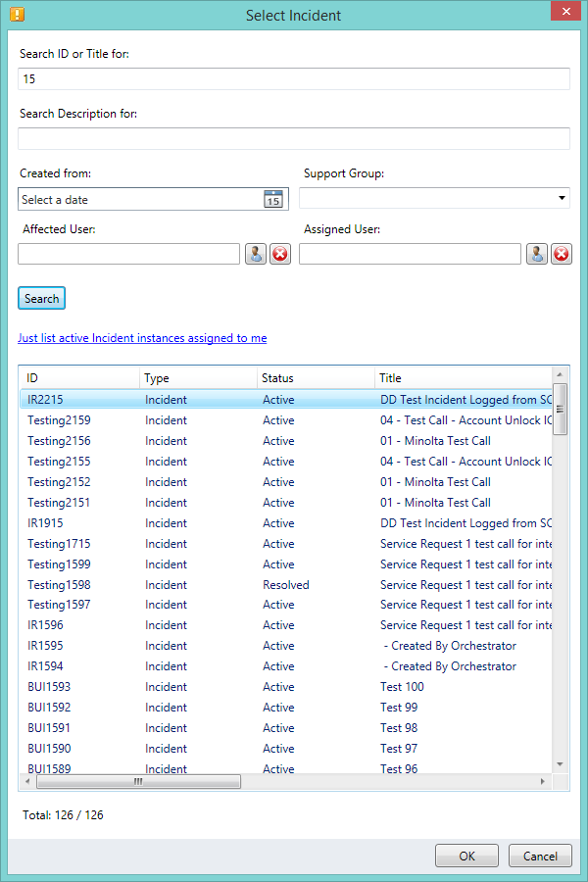Click the horizontal scrollbar right arrow
The height and width of the screenshot is (882, 588).
544,782
